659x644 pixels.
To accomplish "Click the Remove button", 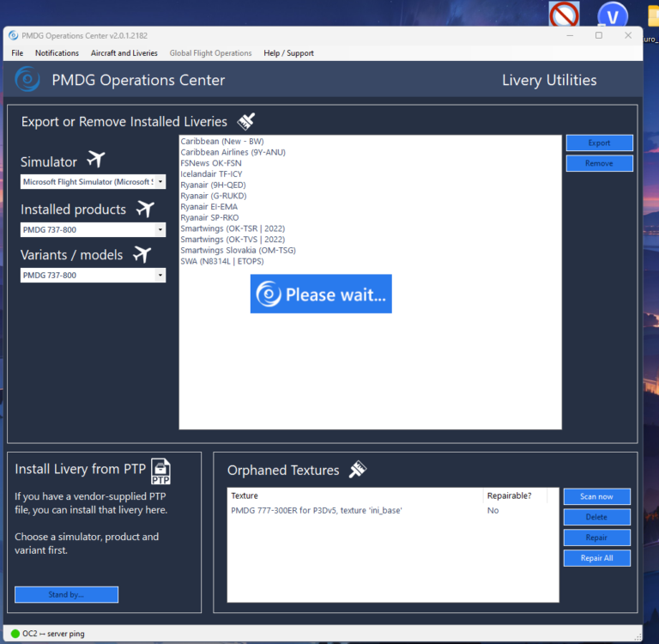I will 599,163.
